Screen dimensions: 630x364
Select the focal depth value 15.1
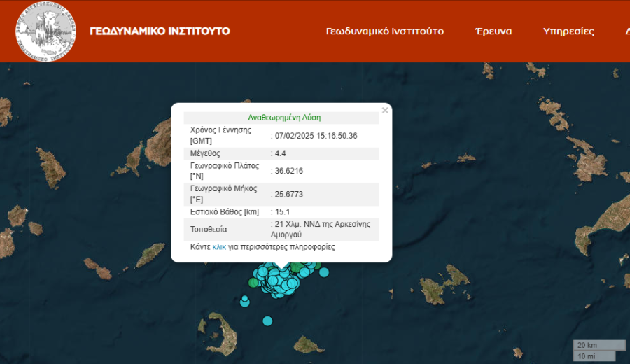click(282, 211)
